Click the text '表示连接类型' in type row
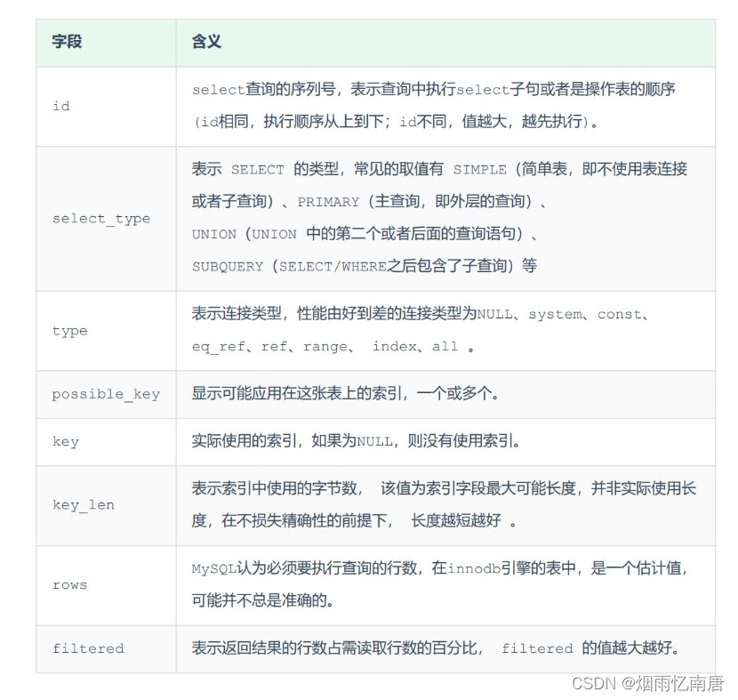 [x=237, y=313]
